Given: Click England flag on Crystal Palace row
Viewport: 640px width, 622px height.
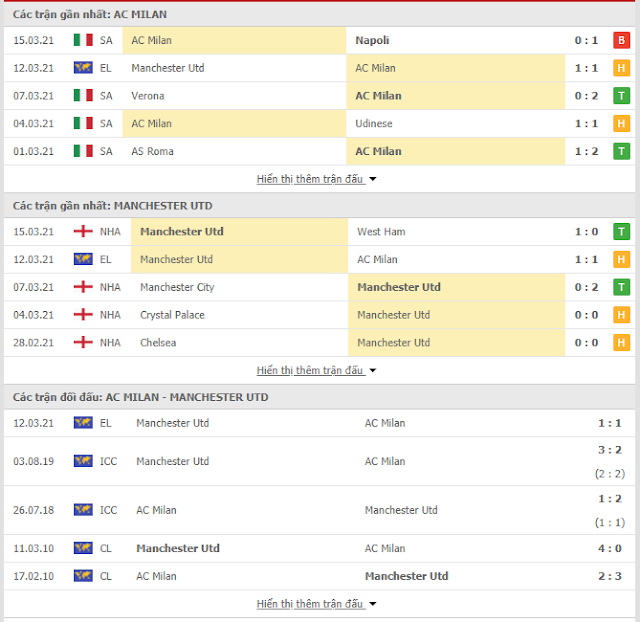Looking at the screenshot, I should pyautogui.click(x=83, y=315).
